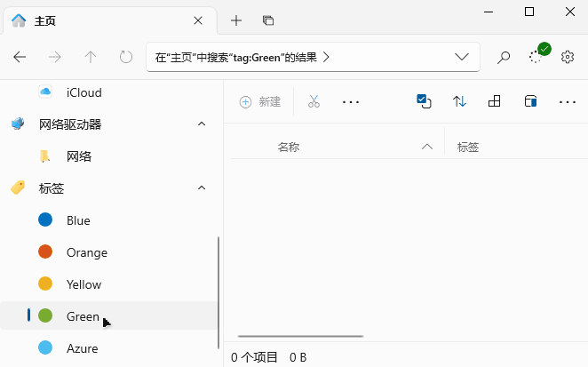Toggle the preview pane icon
Image resolution: width=588 pixels, height=367 pixels.
point(530,101)
